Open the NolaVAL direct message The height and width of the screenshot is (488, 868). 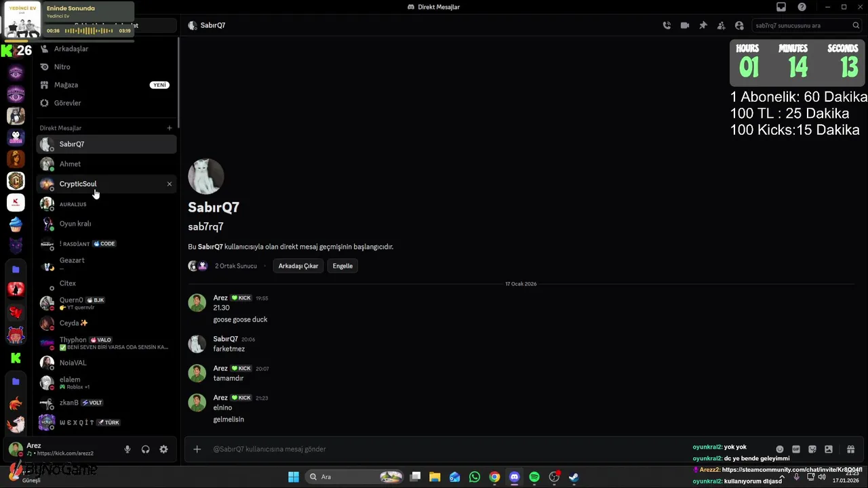(106, 363)
